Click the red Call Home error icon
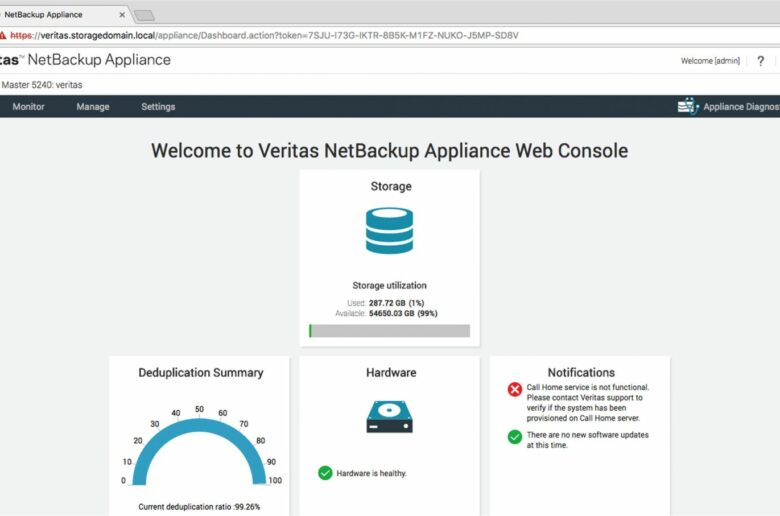 (x=515, y=389)
